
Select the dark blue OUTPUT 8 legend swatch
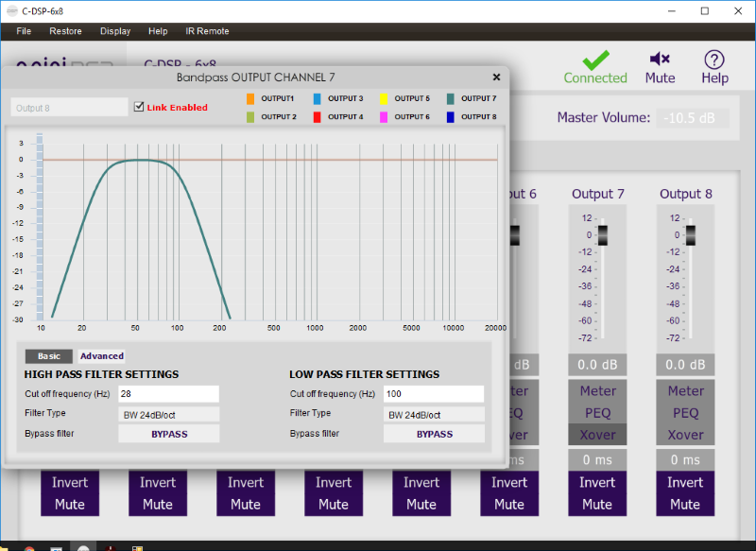click(x=451, y=117)
